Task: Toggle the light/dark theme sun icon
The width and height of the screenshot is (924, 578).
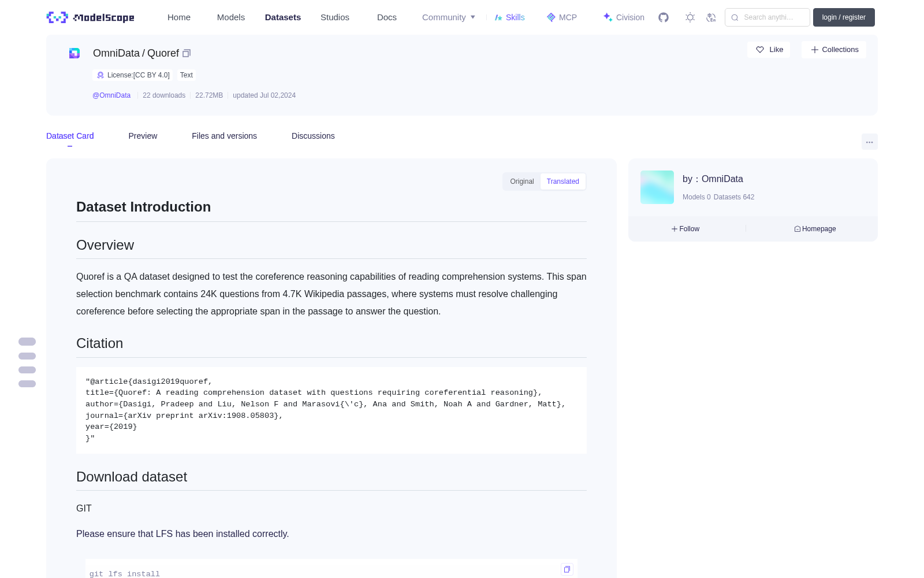Action: pos(690,17)
